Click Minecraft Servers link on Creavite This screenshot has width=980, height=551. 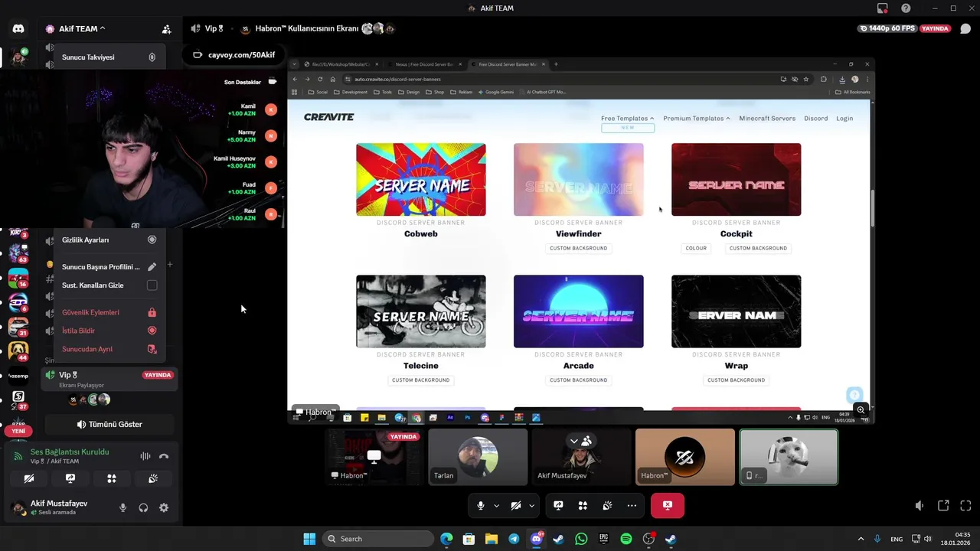click(x=767, y=119)
